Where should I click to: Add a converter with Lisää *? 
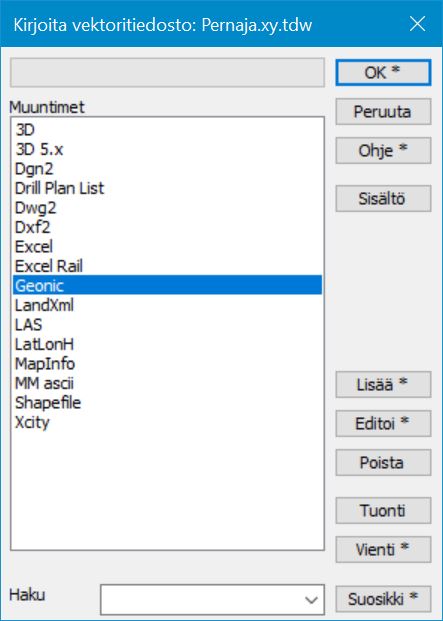click(x=383, y=385)
